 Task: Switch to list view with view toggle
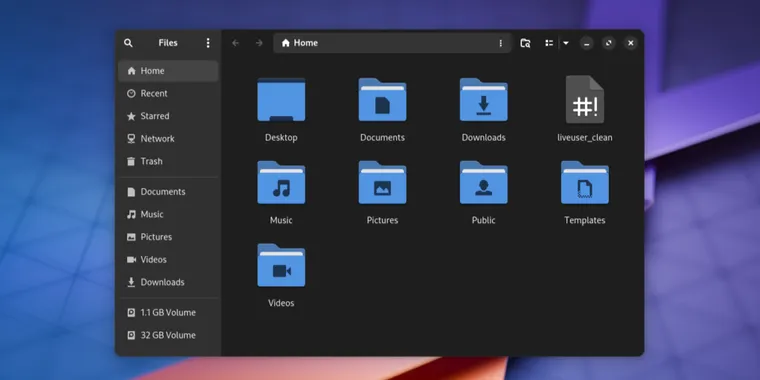[549, 43]
